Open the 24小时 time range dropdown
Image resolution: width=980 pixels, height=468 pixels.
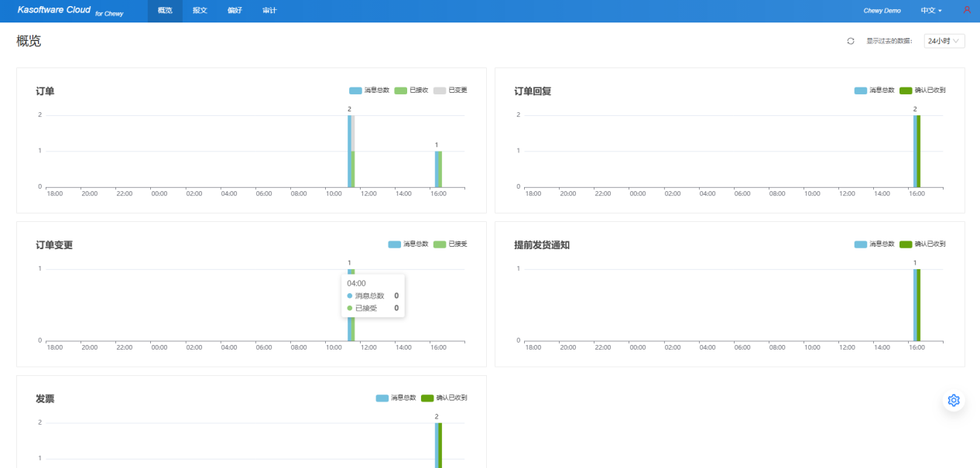pos(944,41)
